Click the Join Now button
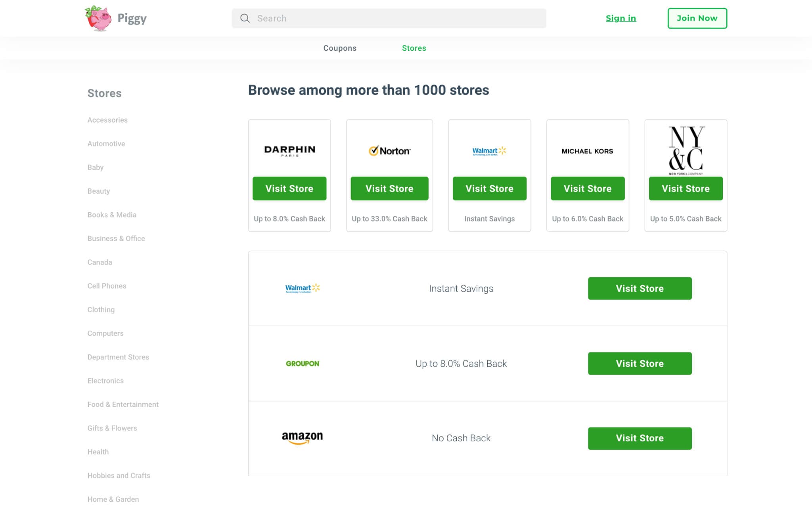This screenshot has width=812, height=508. pos(697,18)
